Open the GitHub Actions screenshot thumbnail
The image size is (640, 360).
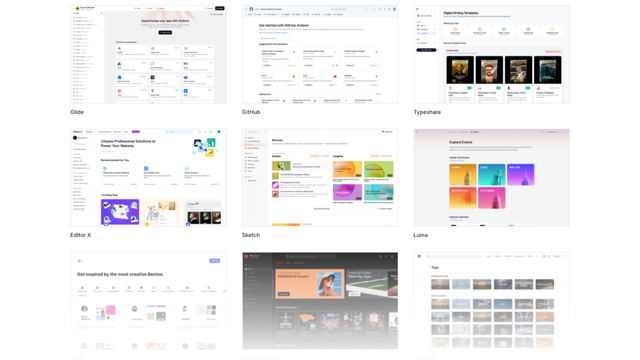(x=320, y=54)
